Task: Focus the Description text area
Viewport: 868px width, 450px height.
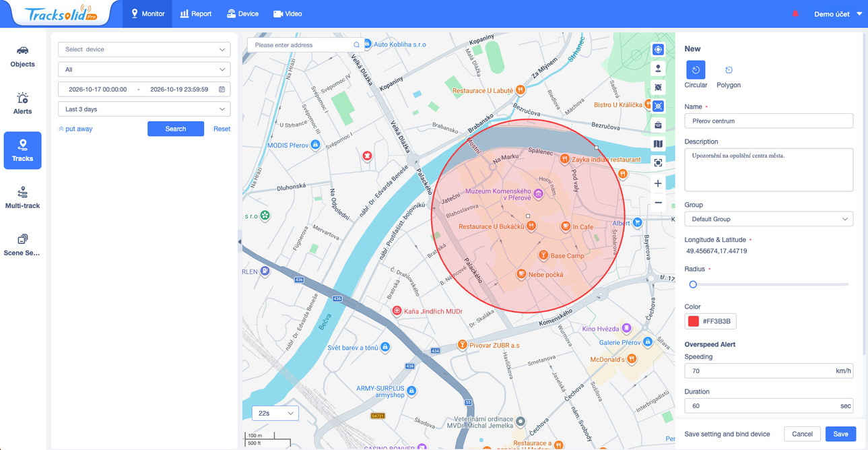Action: [x=768, y=170]
